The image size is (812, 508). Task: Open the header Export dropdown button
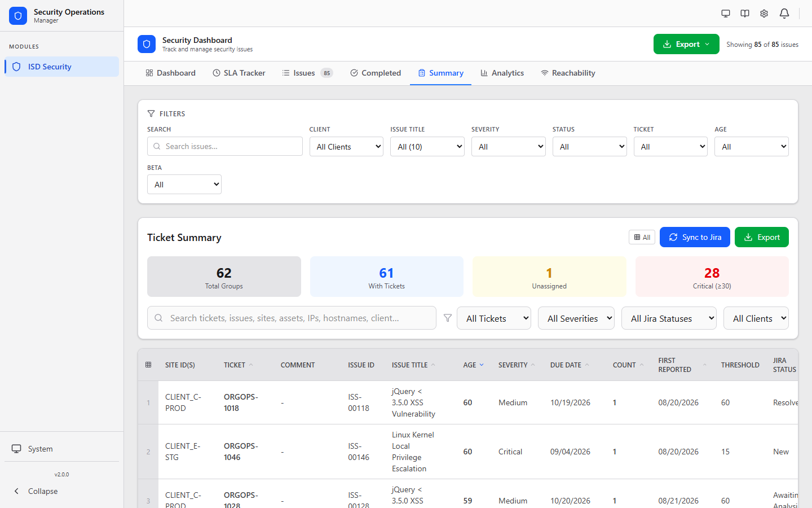coord(686,44)
